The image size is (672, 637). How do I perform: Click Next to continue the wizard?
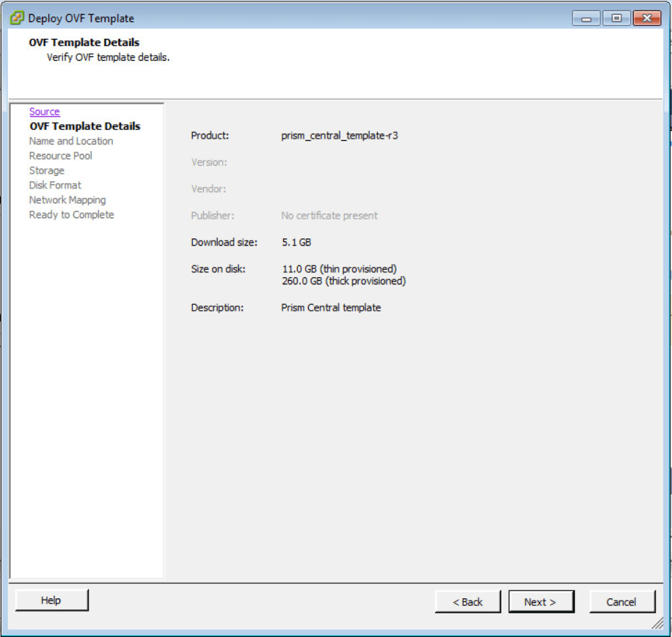(541, 601)
